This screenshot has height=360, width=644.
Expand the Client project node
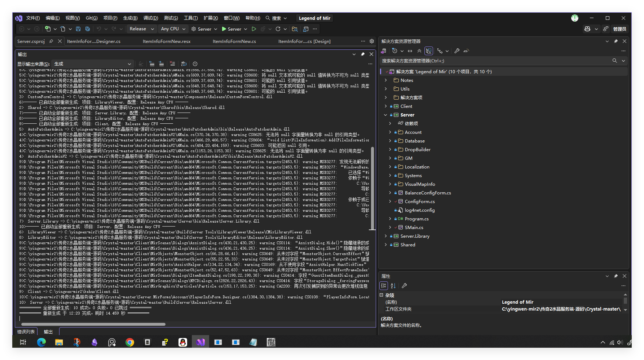click(x=385, y=106)
